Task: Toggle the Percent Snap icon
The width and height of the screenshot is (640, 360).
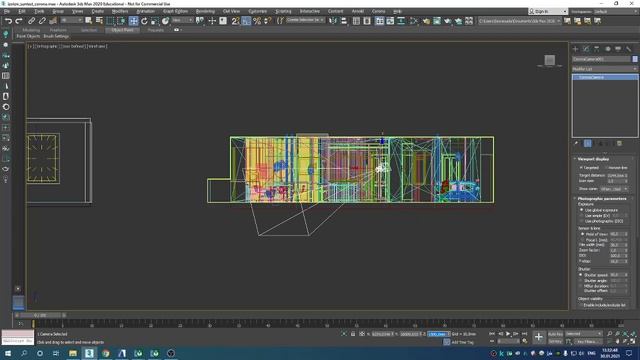Action: tap(257, 20)
